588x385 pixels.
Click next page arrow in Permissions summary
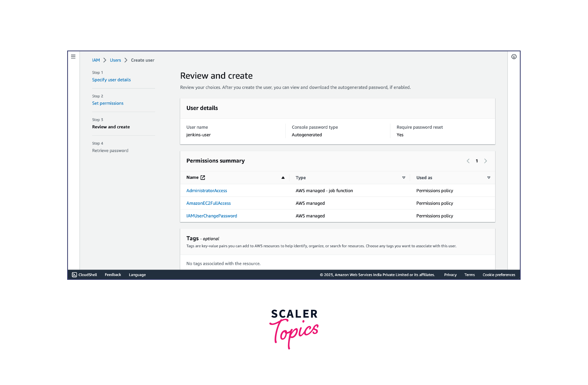pos(486,161)
